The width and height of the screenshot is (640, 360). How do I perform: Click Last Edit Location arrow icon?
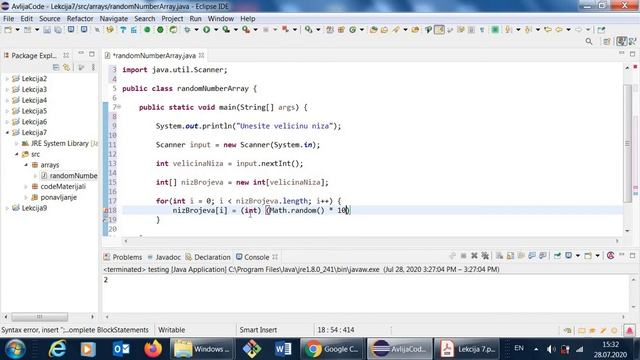pos(548,30)
